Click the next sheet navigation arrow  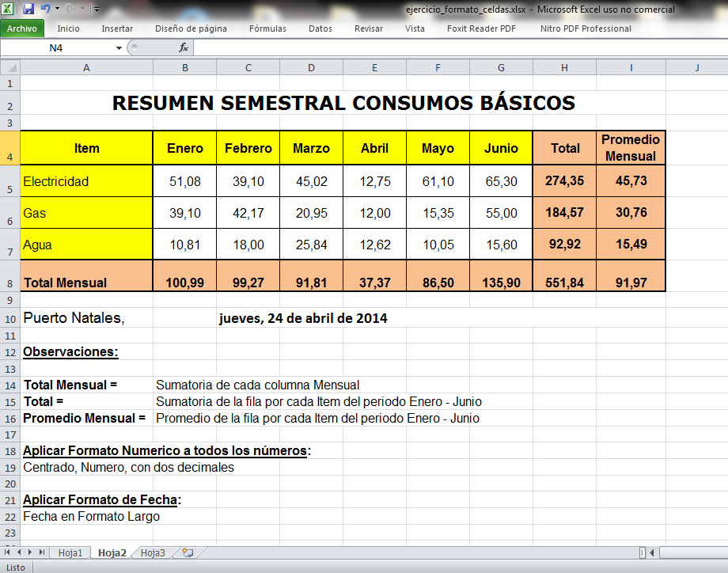click(29, 552)
